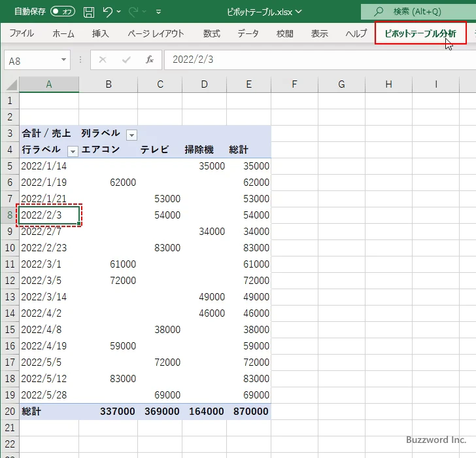Image resolution: width=476 pixels, height=458 pixels.
Task: Click the 62000 value under エアコン
Action: point(109,183)
